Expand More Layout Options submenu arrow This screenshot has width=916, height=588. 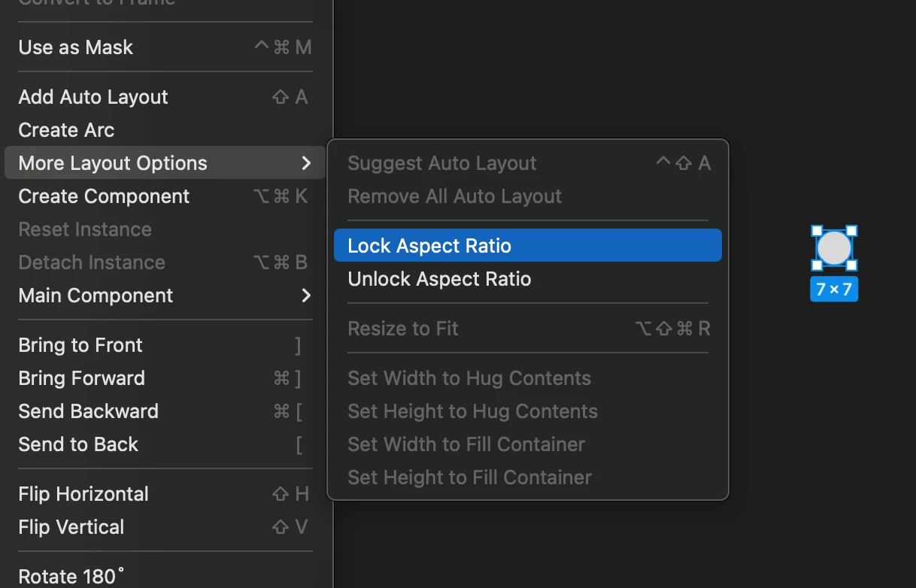(x=305, y=163)
